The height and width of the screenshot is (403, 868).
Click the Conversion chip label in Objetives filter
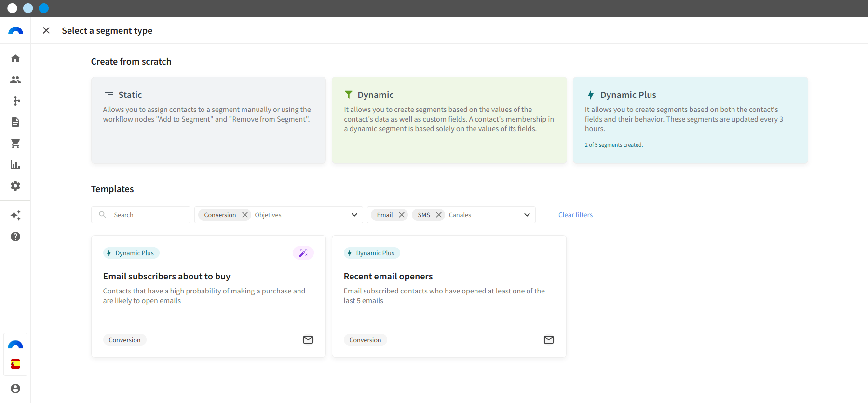[x=220, y=215]
